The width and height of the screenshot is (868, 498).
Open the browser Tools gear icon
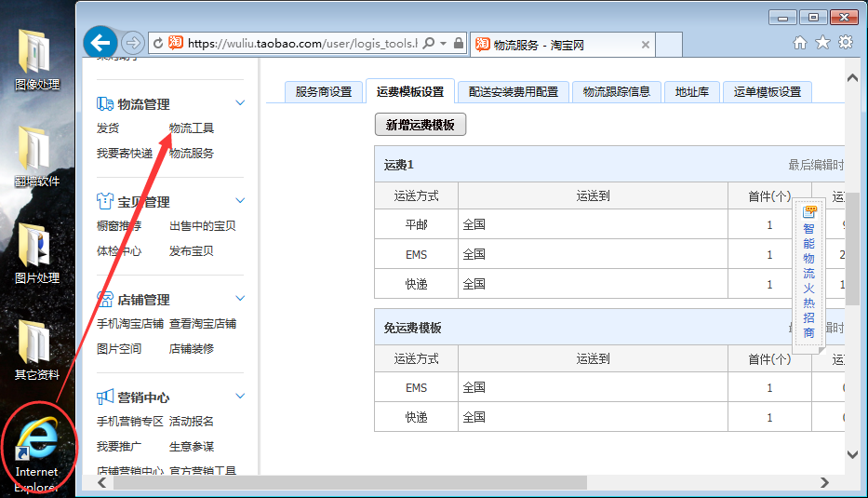pos(845,43)
